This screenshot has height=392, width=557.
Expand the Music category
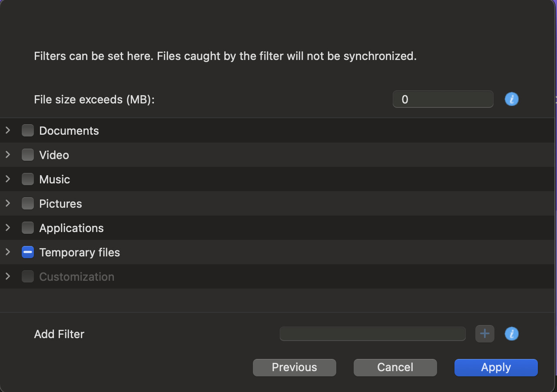coord(7,179)
